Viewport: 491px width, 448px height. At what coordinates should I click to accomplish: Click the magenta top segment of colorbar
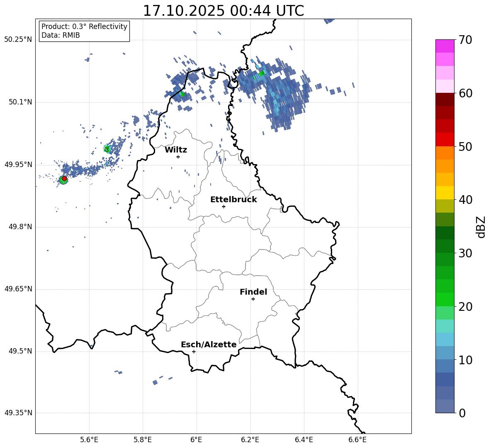coord(445,46)
